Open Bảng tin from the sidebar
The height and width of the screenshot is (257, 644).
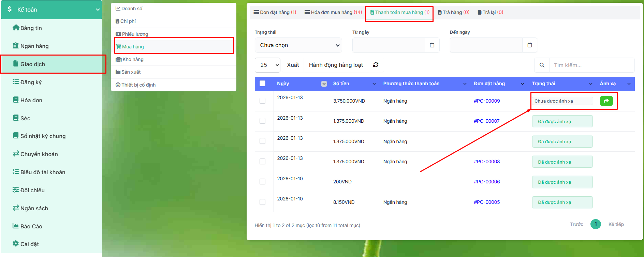31,28
